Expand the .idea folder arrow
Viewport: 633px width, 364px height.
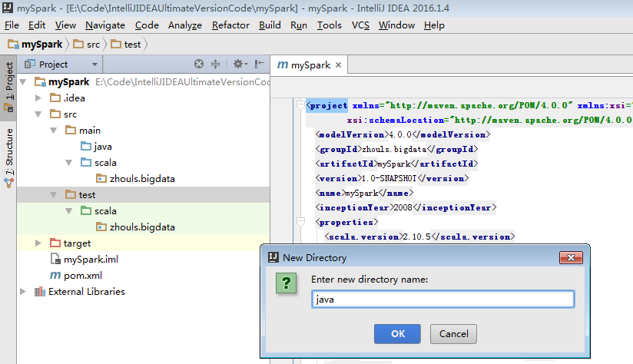[x=38, y=98]
